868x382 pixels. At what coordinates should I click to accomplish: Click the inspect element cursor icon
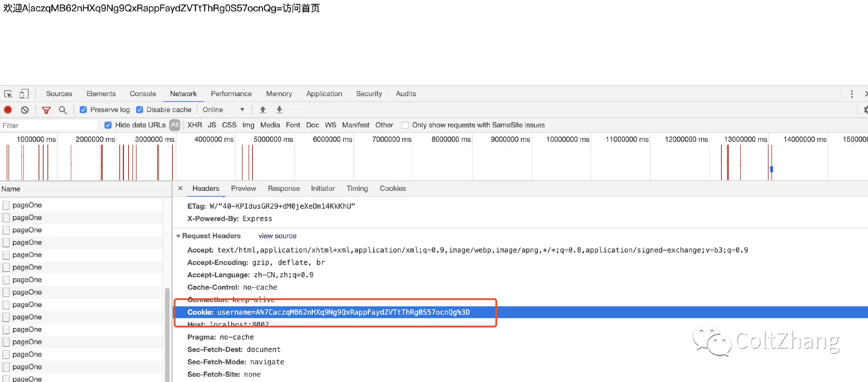(8, 94)
